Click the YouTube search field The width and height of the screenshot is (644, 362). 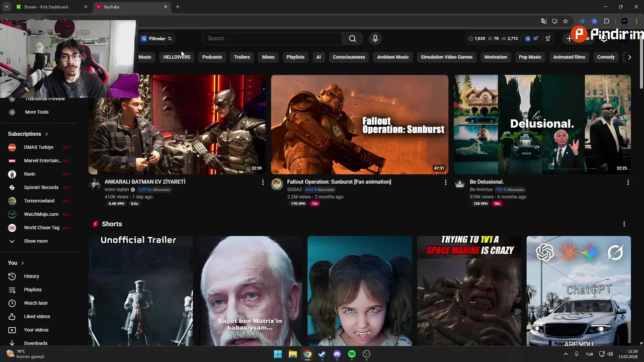272,39
